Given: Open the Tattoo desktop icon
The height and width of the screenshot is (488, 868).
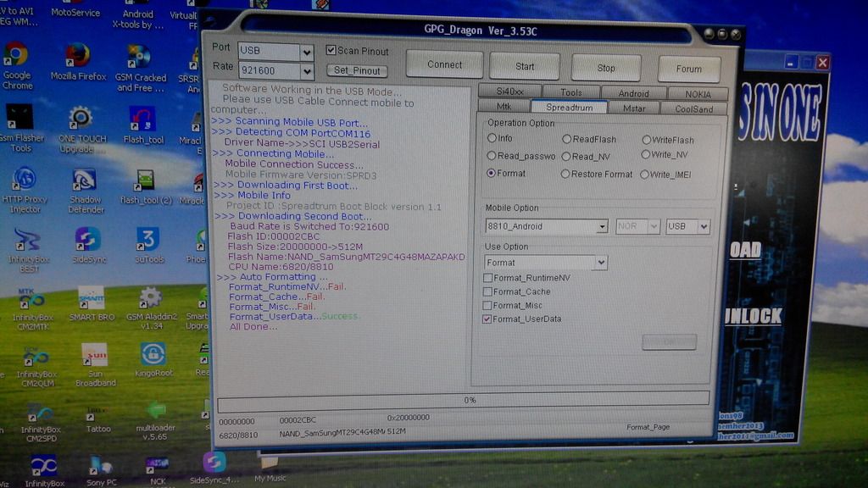Looking at the screenshot, I should click(x=98, y=420).
